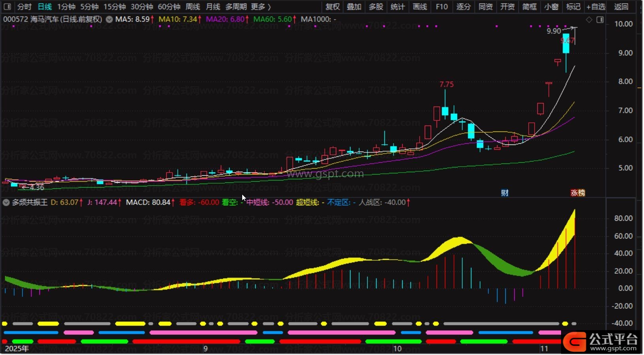Toggle right side panel icon

coord(600,20)
